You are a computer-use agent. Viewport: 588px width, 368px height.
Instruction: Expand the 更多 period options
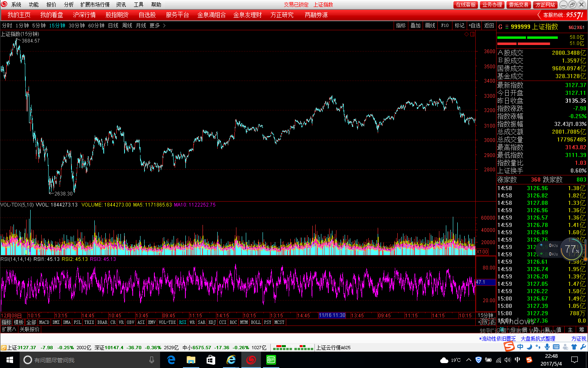(x=158, y=25)
